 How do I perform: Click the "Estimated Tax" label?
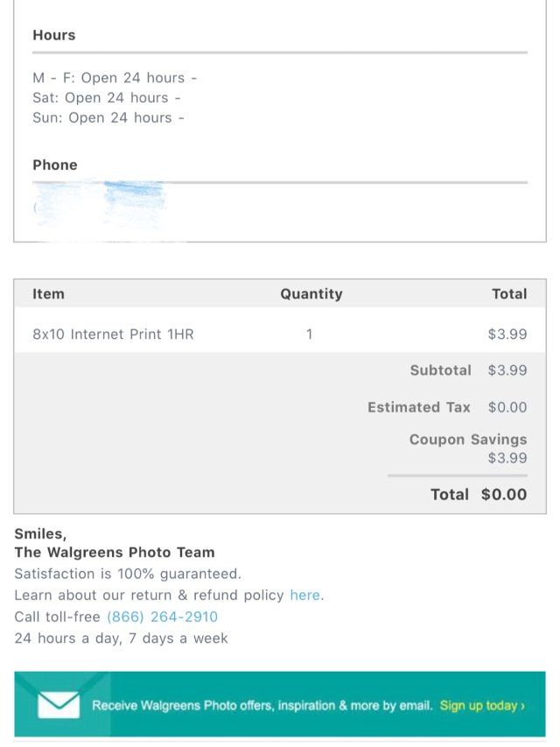tap(418, 407)
